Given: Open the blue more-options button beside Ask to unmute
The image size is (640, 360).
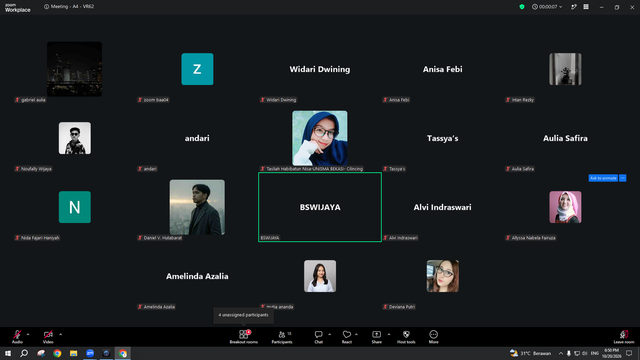Looking at the screenshot, I should pos(622,178).
